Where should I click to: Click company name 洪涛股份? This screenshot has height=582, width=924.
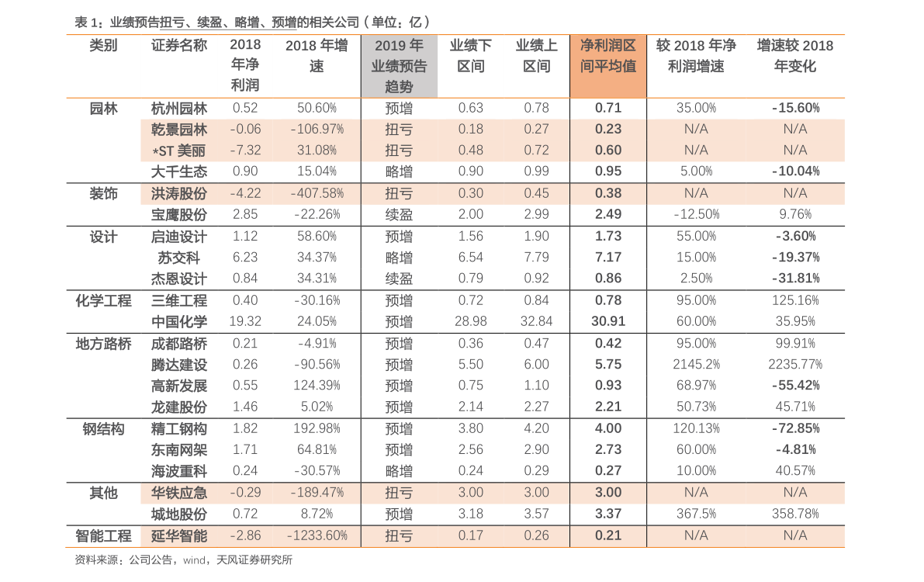pos(179,194)
